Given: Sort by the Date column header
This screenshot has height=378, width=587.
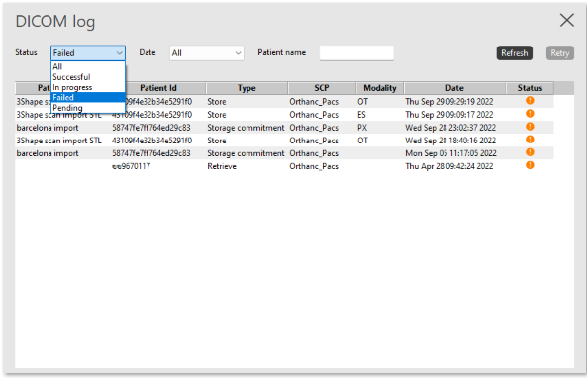Looking at the screenshot, I should (x=455, y=88).
